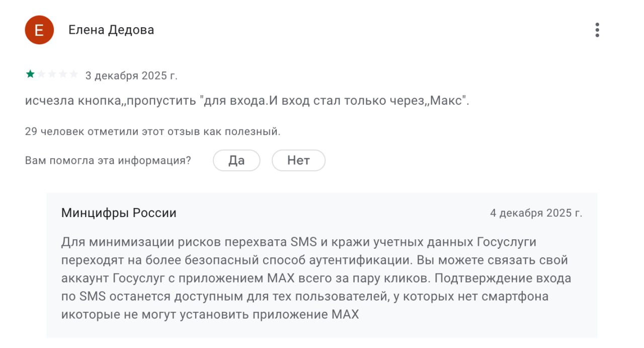Click the letter E inside the avatar circle
The image size is (644, 348).
click(x=39, y=30)
